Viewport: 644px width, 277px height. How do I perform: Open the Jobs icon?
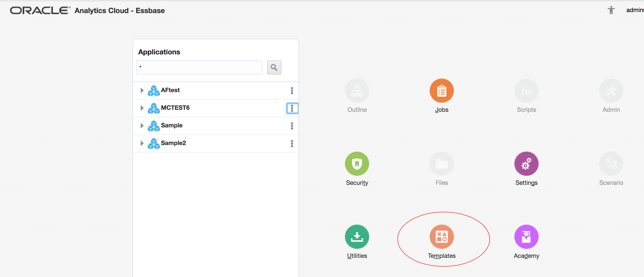click(442, 91)
